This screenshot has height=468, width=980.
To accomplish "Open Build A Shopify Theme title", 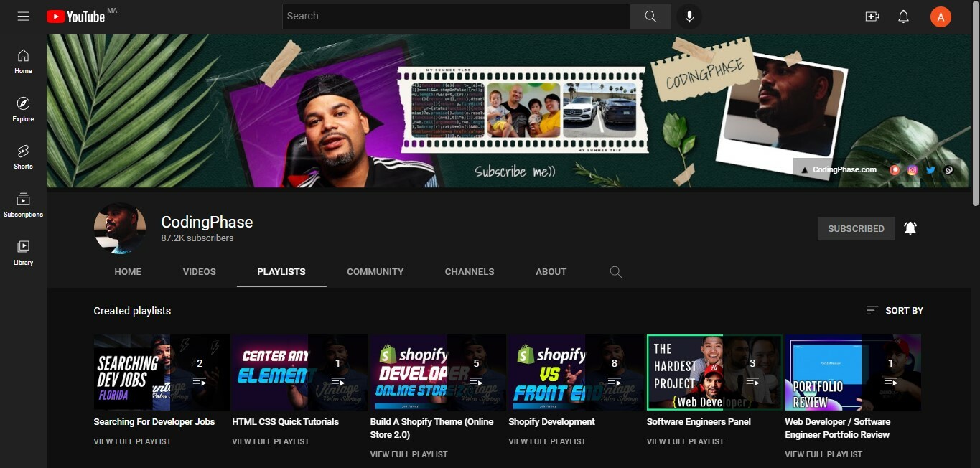I will click(432, 429).
